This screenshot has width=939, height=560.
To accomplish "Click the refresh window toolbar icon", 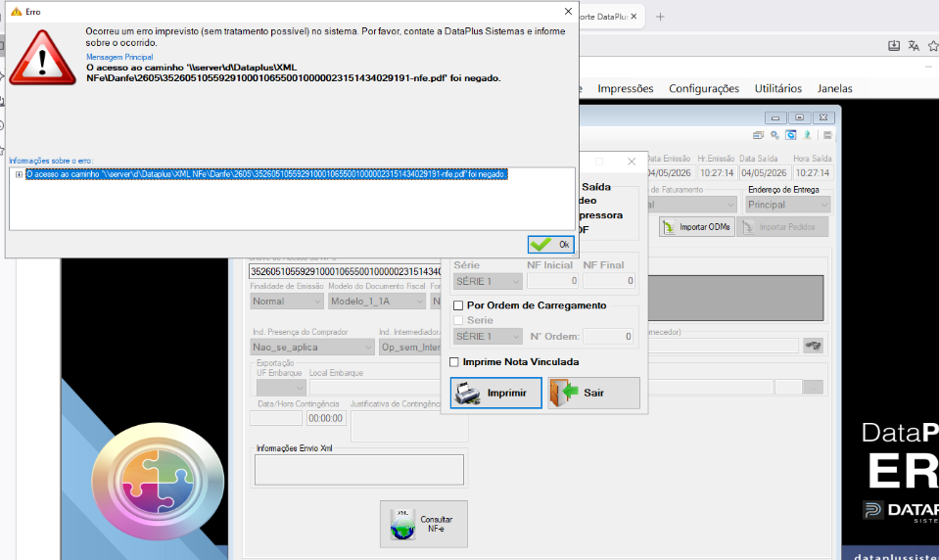I will 791,135.
